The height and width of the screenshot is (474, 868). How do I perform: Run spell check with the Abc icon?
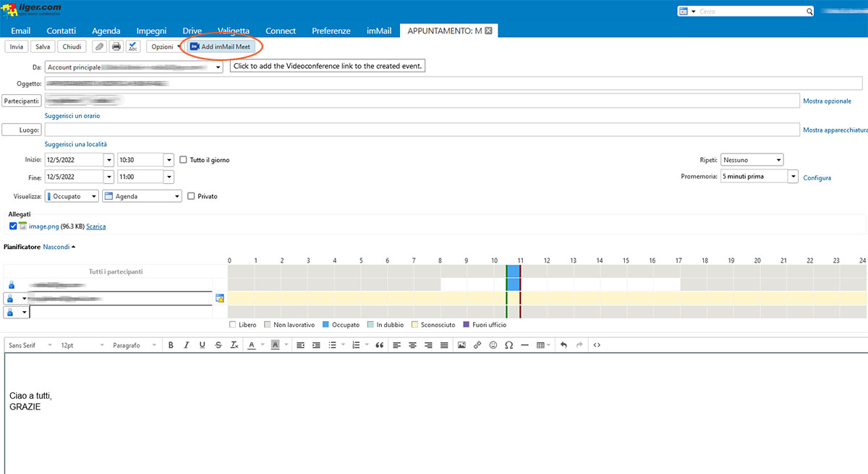pyautogui.click(x=133, y=46)
